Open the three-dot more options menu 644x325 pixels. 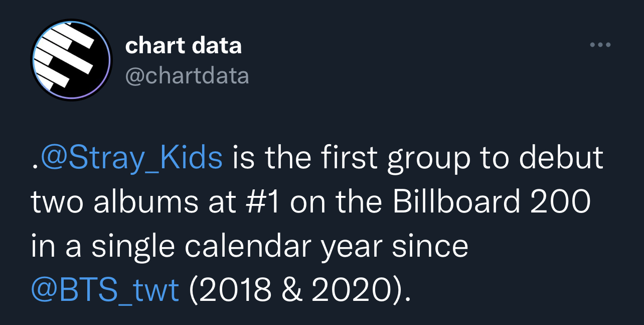[x=600, y=45]
